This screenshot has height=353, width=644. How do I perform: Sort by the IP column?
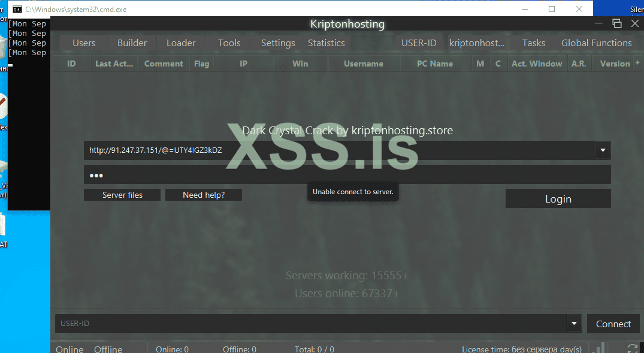click(244, 64)
